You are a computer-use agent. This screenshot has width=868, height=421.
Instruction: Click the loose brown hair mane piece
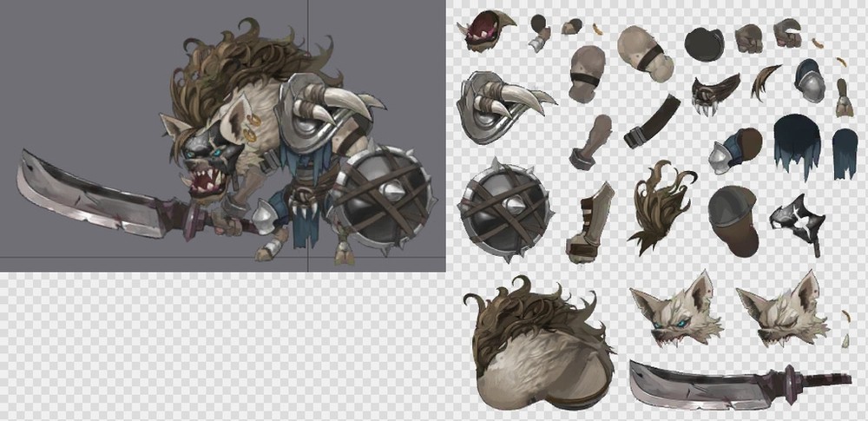pos(661,207)
